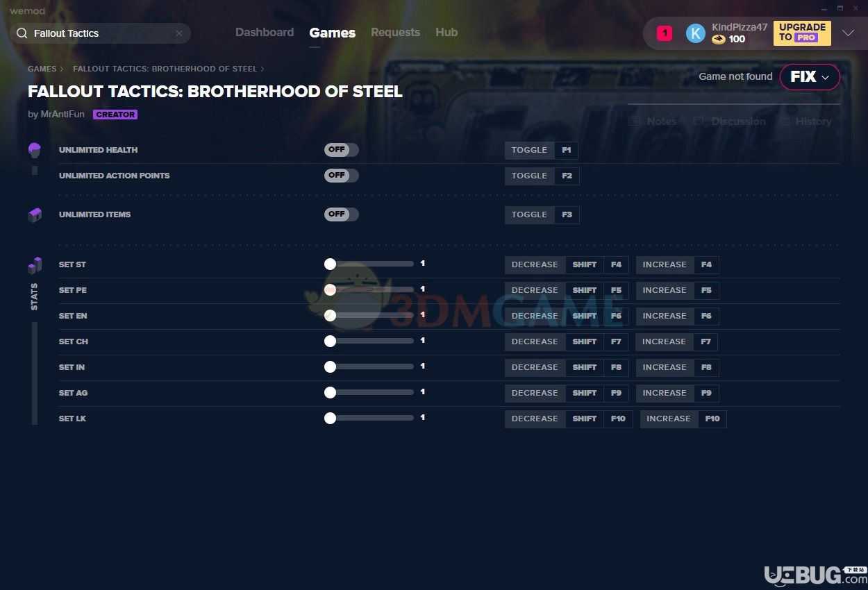Click Decrease Shift F5 for Set PE
868x590 pixels.
tap(567, 290)
